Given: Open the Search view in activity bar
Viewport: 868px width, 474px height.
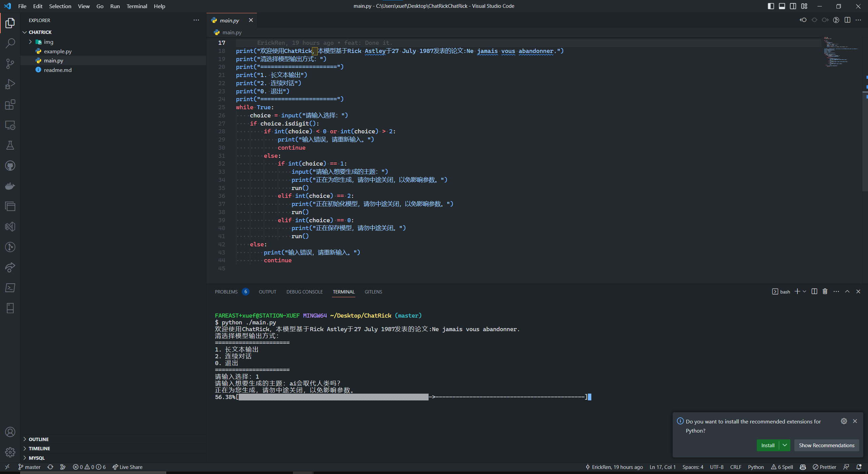Looking at the screenshot, I should [10, 43].
